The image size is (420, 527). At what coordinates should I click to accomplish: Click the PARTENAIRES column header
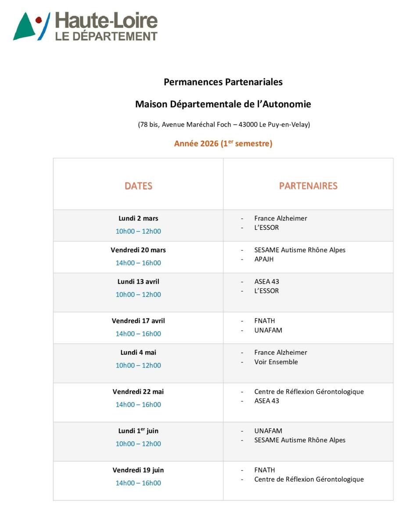pyautogui.click(x=308, y=186)
